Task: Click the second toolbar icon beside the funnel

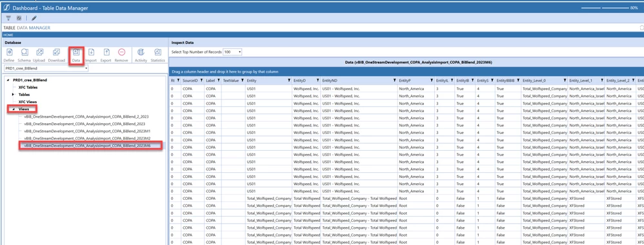Action: click(19, 18)
